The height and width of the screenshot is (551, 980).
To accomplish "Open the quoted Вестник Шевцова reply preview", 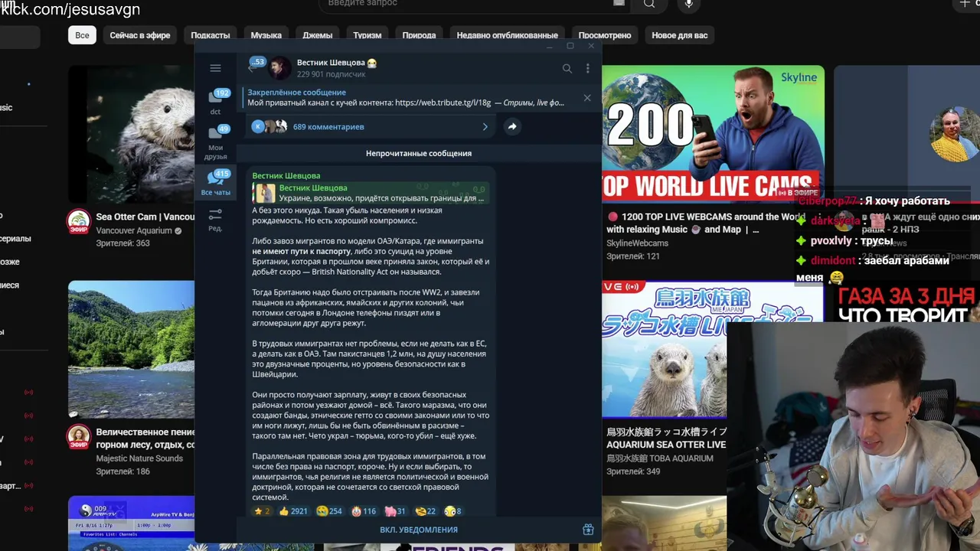I will [x=371, y=193].
